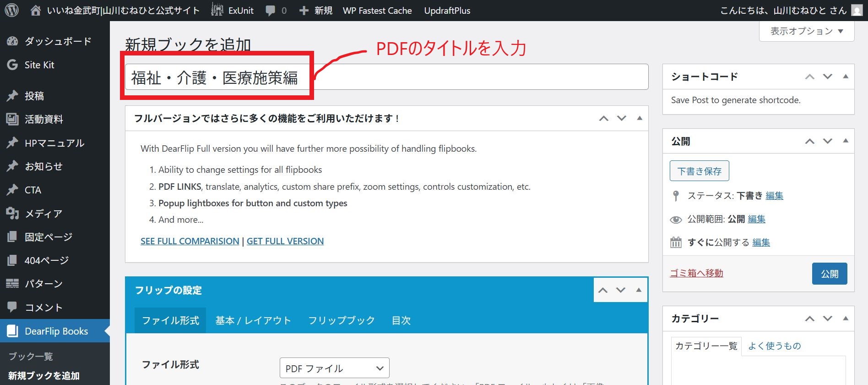Toggle the ショートコード panel collapse triangle

click(x=846, y=77)
